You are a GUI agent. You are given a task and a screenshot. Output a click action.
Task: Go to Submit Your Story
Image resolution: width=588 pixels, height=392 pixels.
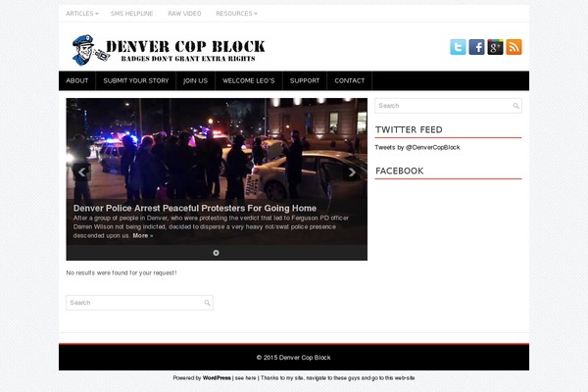click(x=136, y=80)
